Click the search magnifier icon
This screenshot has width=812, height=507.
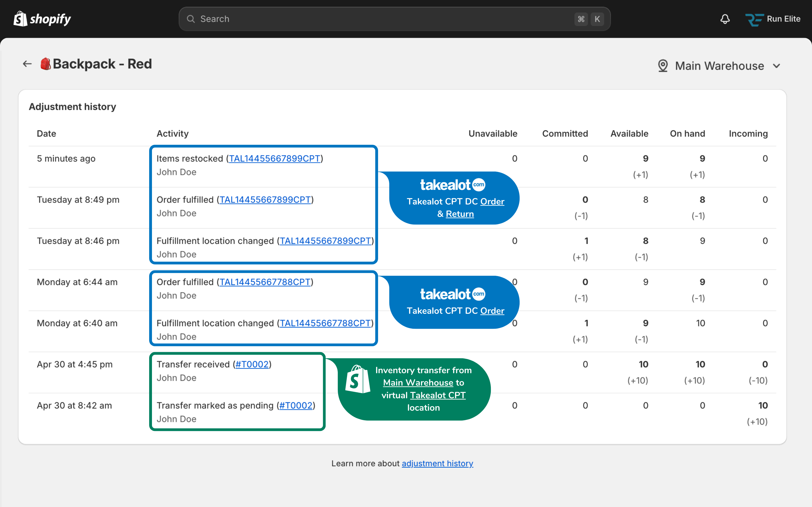click(x=191, y=19)
